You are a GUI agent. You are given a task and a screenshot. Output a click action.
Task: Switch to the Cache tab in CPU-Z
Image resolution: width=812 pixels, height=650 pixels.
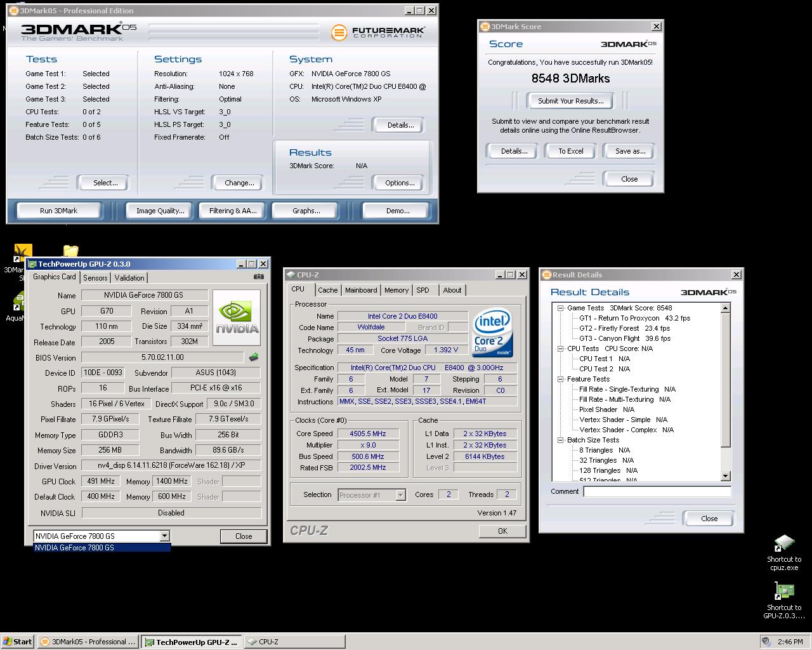(327, 290)
